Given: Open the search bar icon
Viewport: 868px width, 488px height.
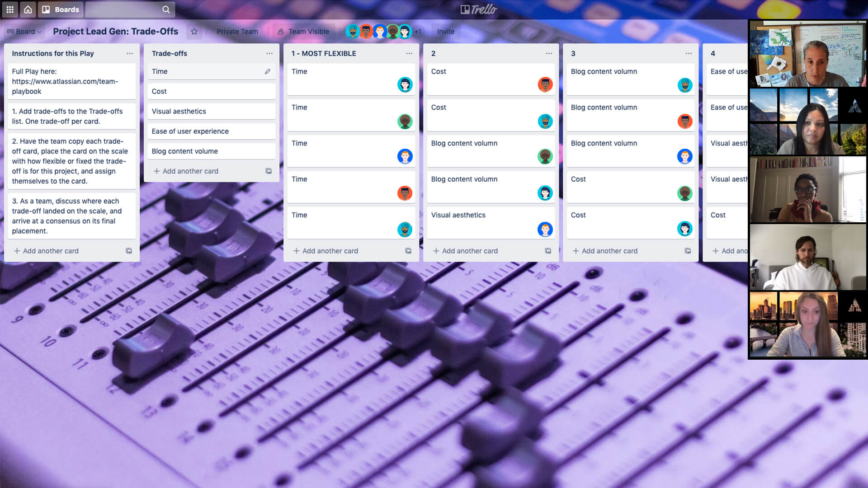Looking at the screenshot, I should coord(166,9).
